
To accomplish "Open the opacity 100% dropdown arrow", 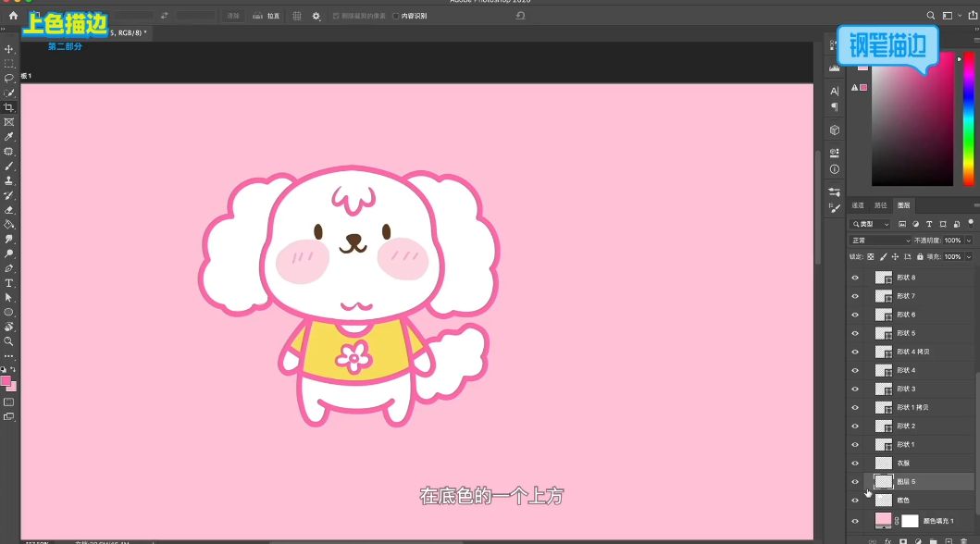I will click(x=969, y=241).
